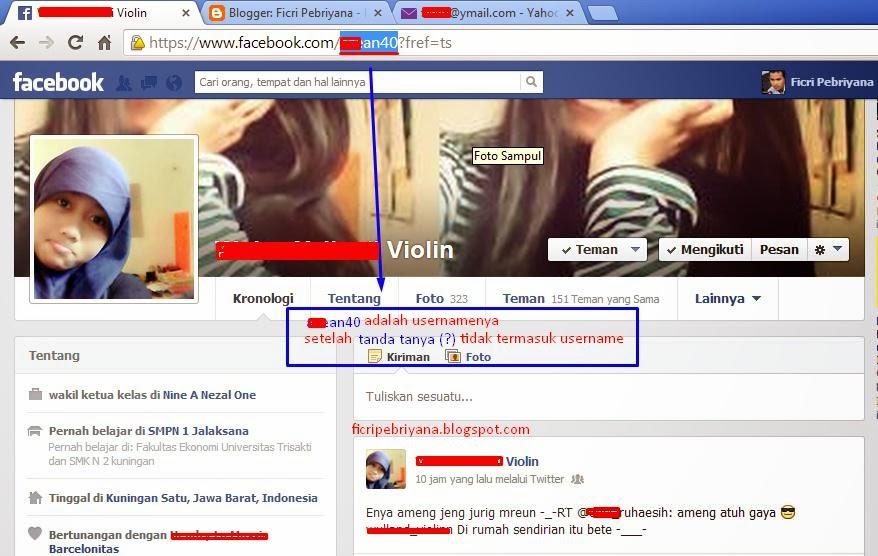
Task: Open the post author name ending in Violin
Action: [x=477, y=461]
